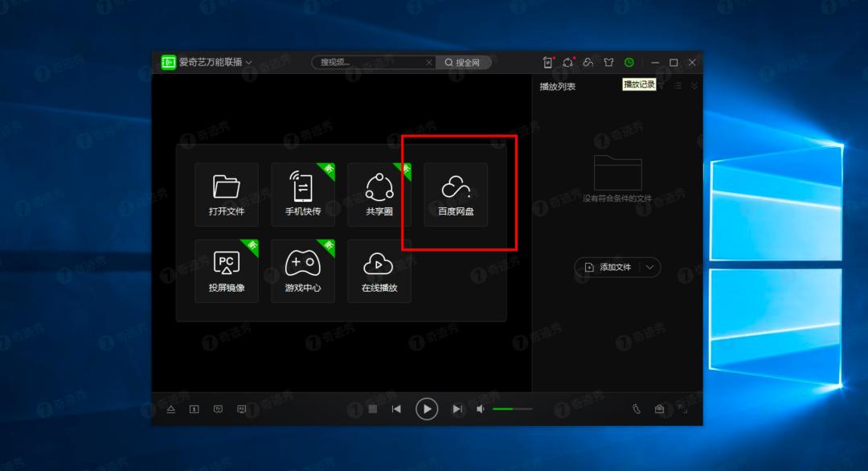
Task: Open the skin (shirt) icon in title bar
Action: click(609, 63)
